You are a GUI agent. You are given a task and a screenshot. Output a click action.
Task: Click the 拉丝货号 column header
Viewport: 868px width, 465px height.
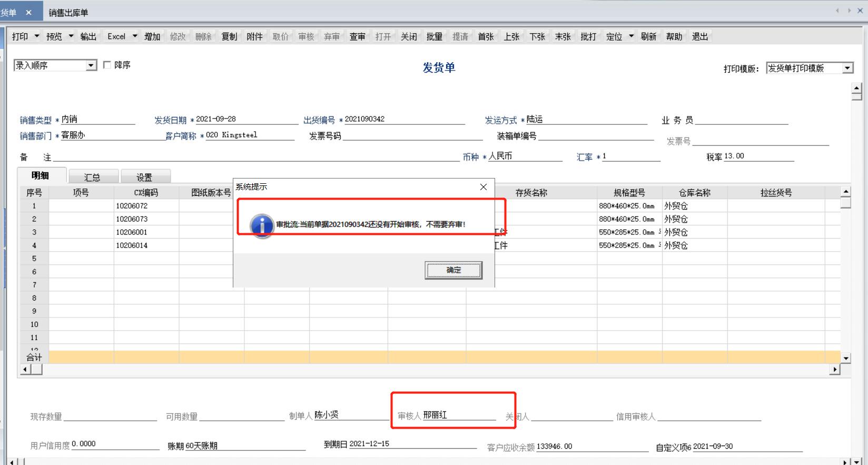pyautogui.click(x=776, y=193)
